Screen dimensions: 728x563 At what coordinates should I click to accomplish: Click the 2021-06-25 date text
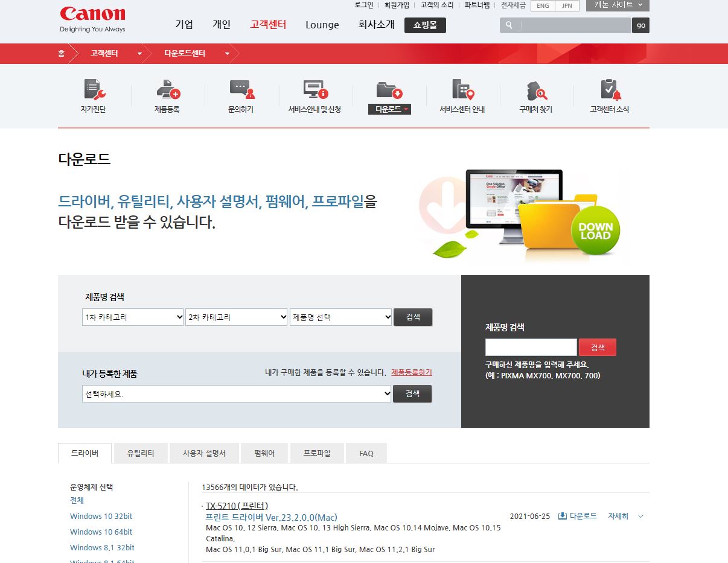(530, 517)
